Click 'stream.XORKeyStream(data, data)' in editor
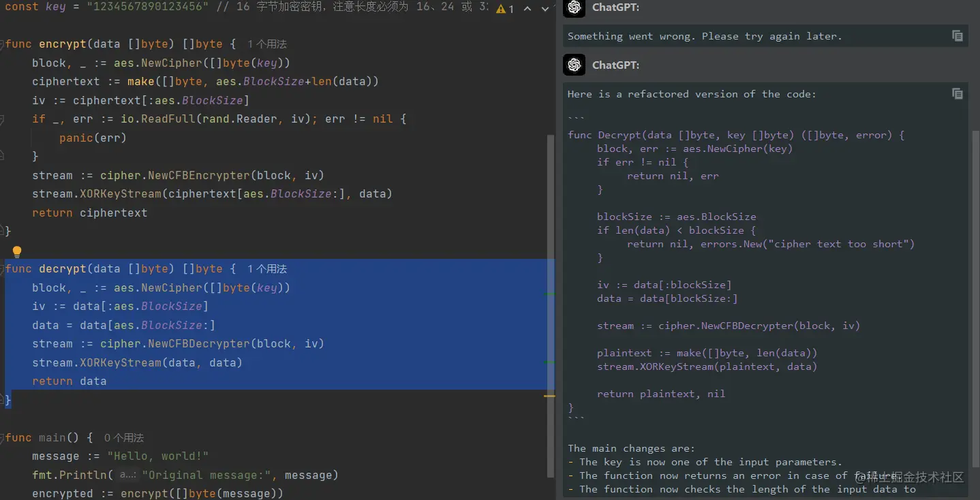 (137, 363)
